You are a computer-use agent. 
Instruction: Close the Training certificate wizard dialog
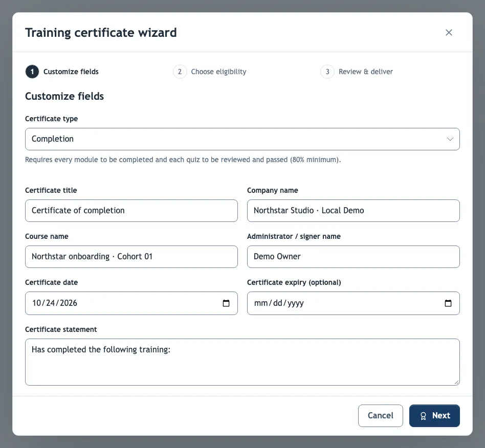[x=449, y=32]
